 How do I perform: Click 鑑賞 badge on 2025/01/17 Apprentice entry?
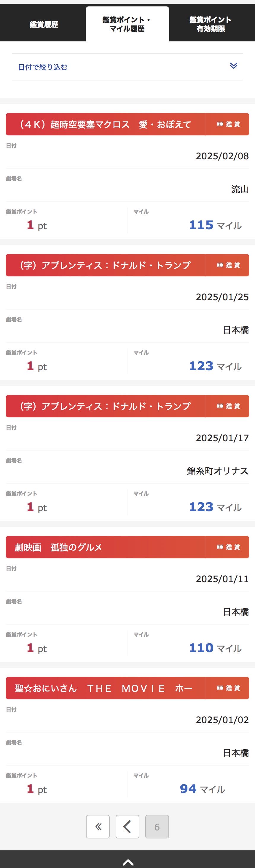point(228,406)
